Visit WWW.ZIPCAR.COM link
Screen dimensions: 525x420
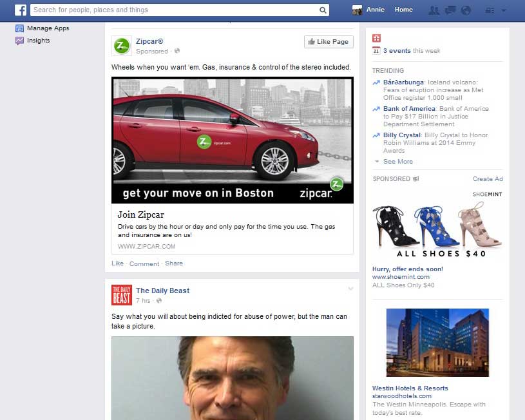click(146, 247)
